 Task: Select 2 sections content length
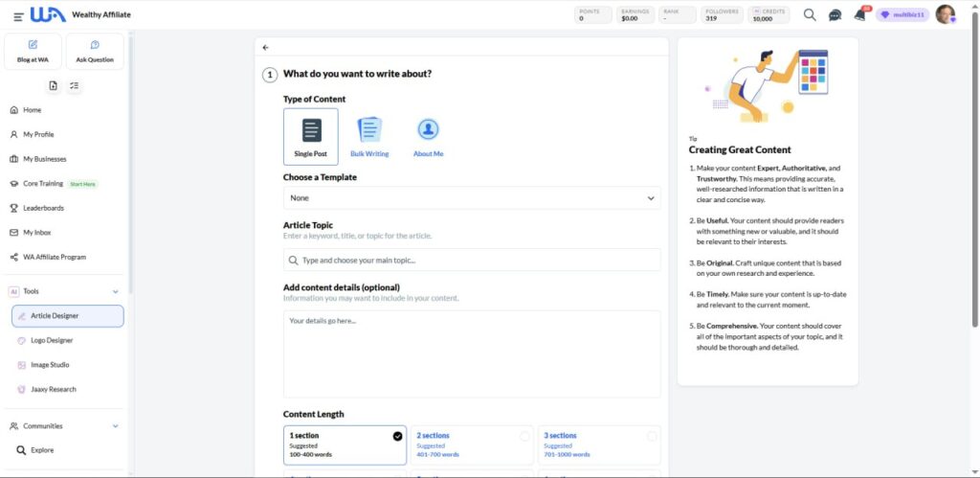tap(473, 445)
